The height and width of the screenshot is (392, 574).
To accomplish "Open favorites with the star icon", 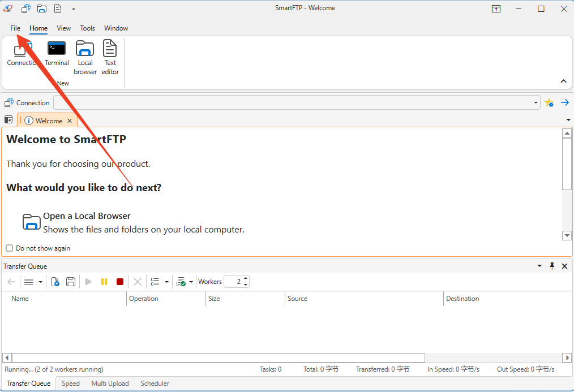I will 549,103.
